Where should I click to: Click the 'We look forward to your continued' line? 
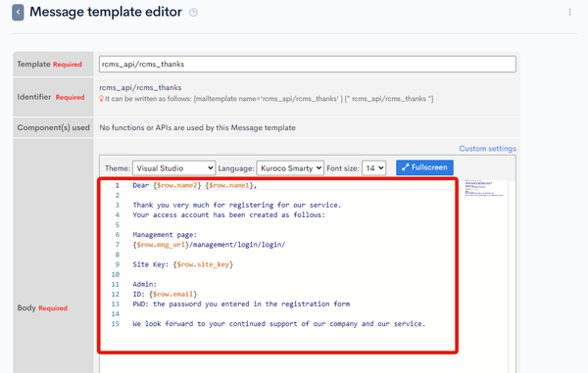[x=279, y=324]
